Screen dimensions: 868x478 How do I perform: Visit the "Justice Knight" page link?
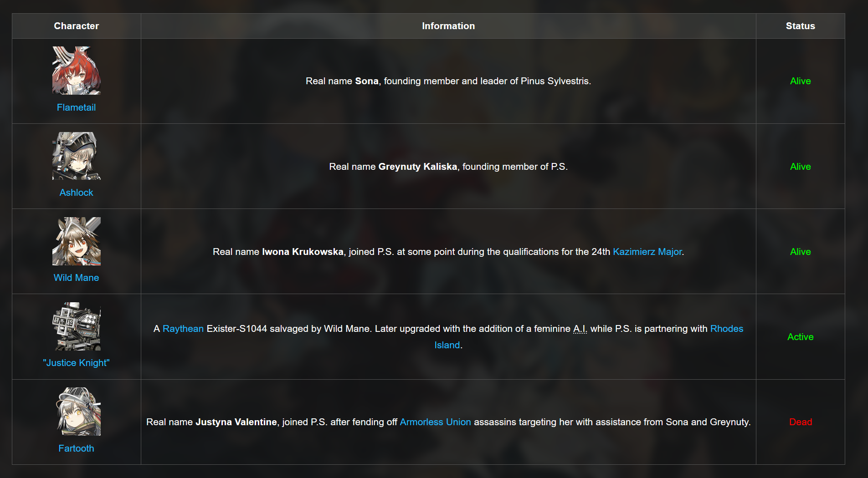pos(77,363)
